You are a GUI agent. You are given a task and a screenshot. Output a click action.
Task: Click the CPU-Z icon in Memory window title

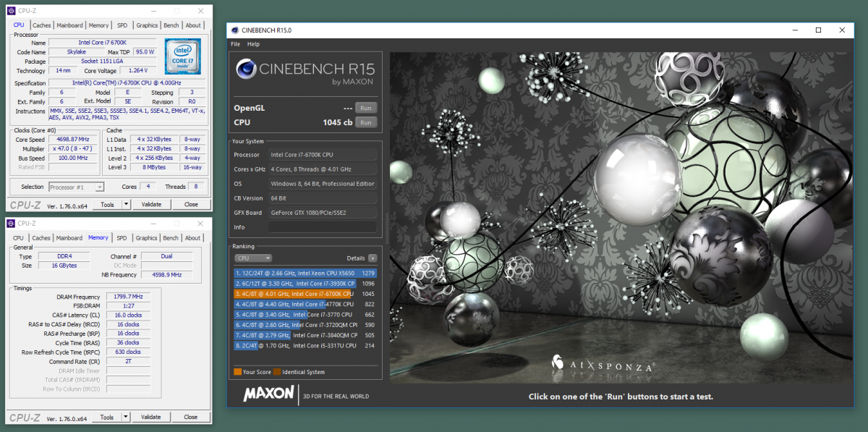[12, 224]
